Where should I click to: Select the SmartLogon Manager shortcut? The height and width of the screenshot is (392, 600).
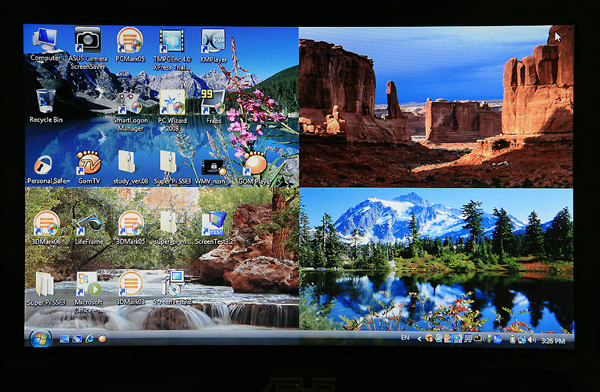pyautogui.click(x=129, y=103)
